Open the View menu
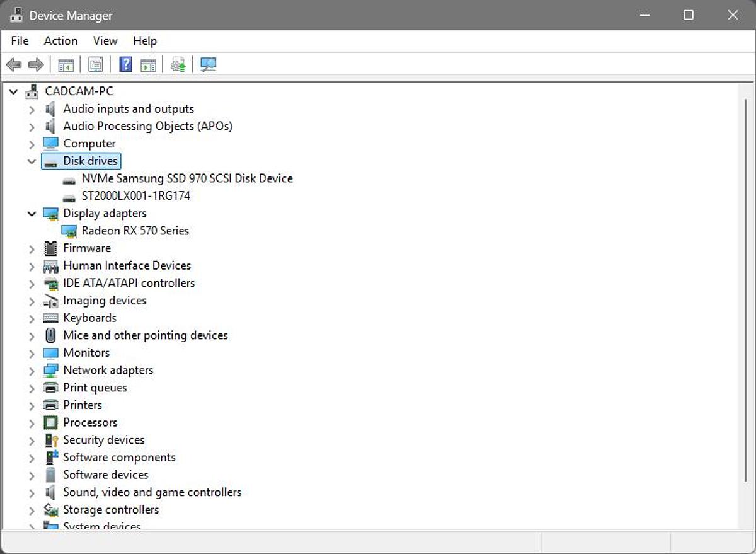The height and width of the screenshot is (554, 756). tap(105, 41)
